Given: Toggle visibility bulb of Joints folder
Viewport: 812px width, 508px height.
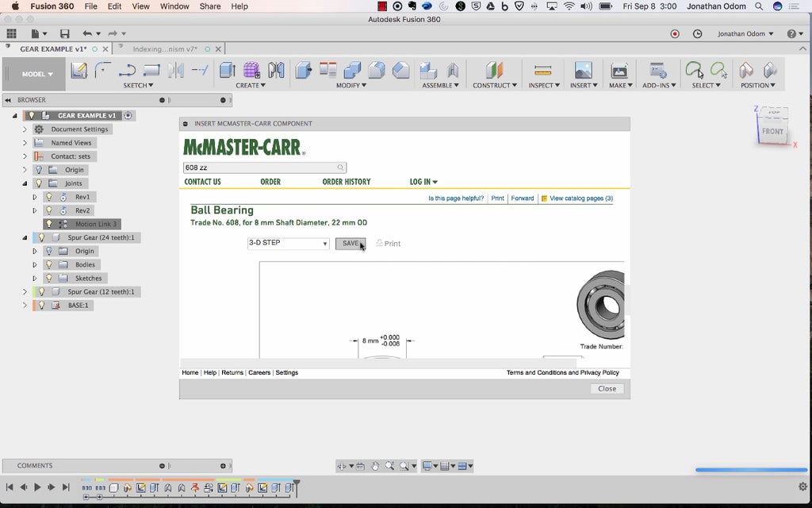Looking at the screenshot, I should coord(39,183).
